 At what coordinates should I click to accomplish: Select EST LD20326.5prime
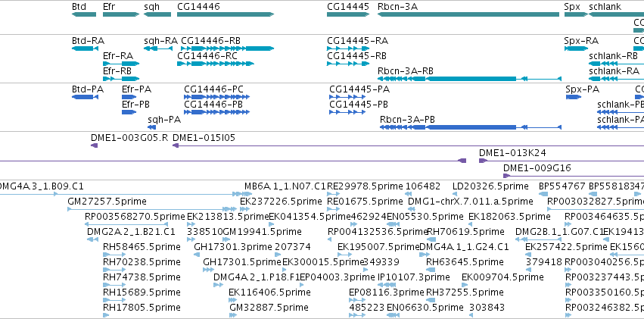(456, 194)
